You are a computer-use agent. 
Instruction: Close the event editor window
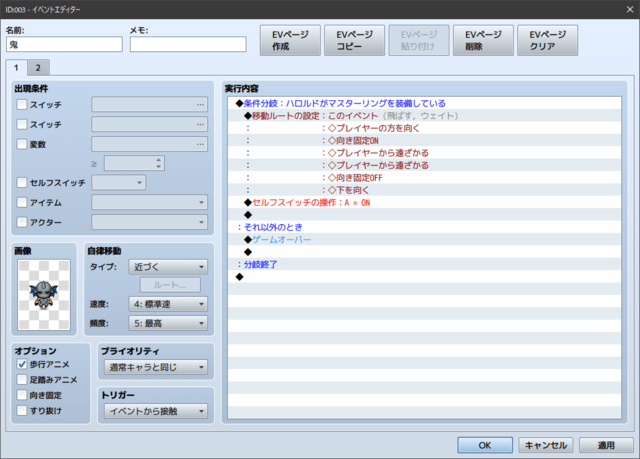coord(630,9)
